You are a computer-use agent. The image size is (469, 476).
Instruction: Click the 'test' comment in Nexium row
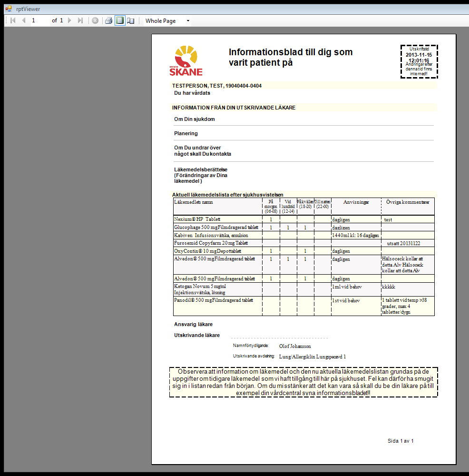tap(388, 220)
